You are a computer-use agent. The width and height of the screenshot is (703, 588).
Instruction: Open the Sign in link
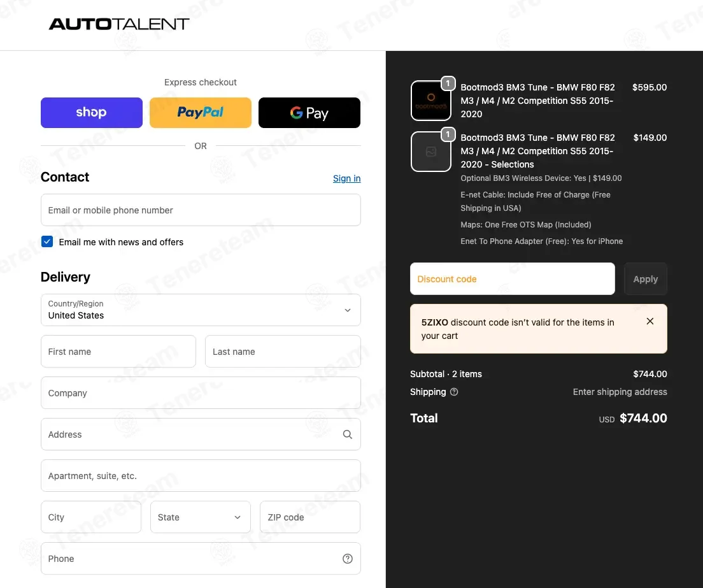coord(346,178)
